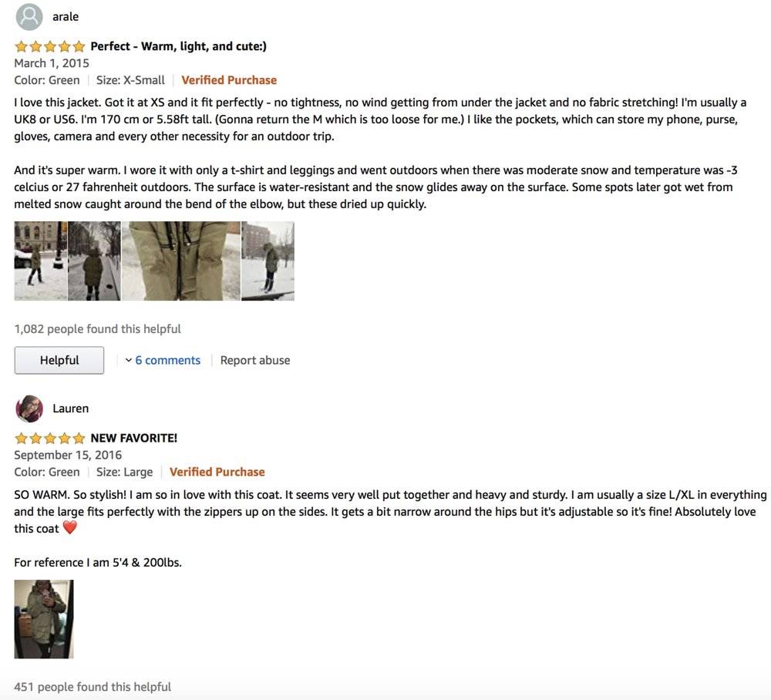Viewport: 771px width, 700px height.
Task: Click Lauren's five-star rating icons
Action: pyautogui.click(x=49, y=438)
